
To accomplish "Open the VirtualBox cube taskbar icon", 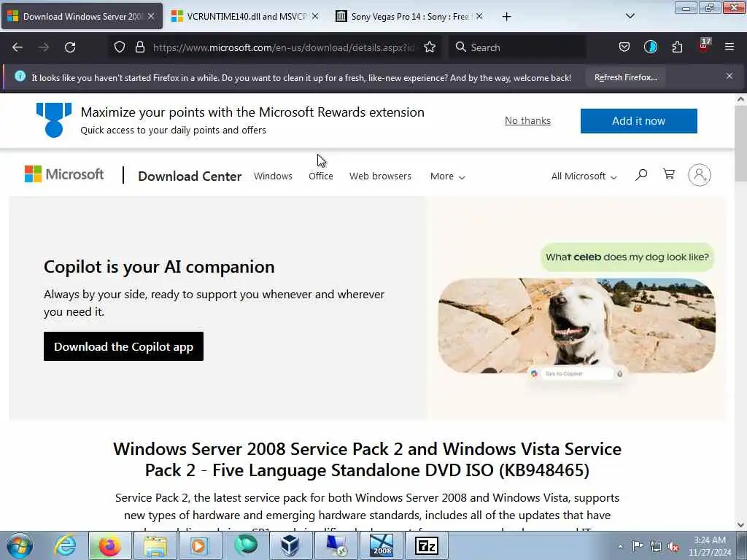I will pyautogui.click(x=290, y=545).
